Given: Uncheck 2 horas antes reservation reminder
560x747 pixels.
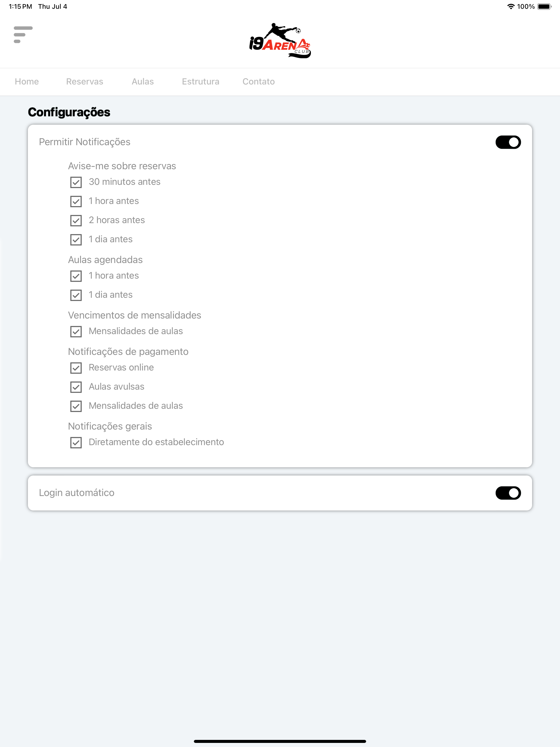Looking at the screenshot, I should pyautogui.click(x=76, y=221).
